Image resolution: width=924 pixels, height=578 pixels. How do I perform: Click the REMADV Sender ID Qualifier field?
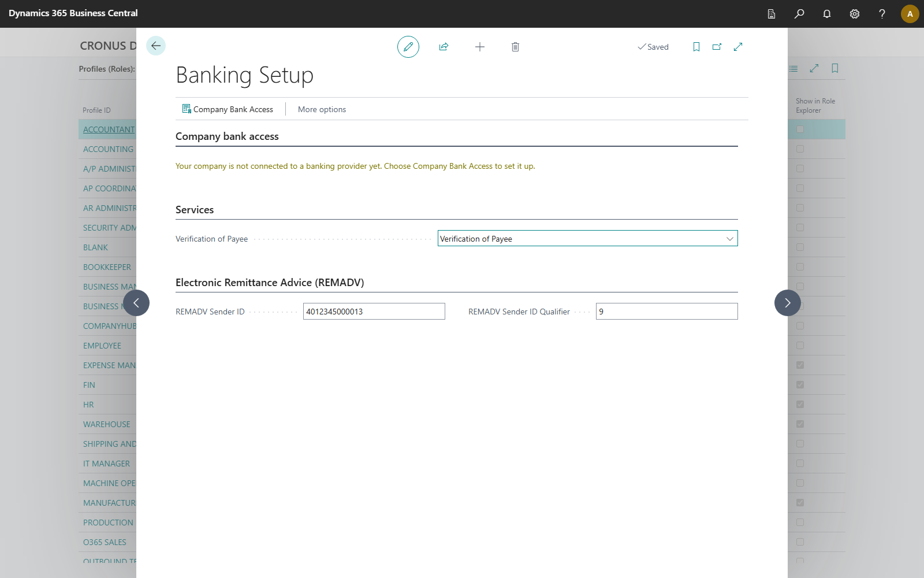(x=667, y=311)
